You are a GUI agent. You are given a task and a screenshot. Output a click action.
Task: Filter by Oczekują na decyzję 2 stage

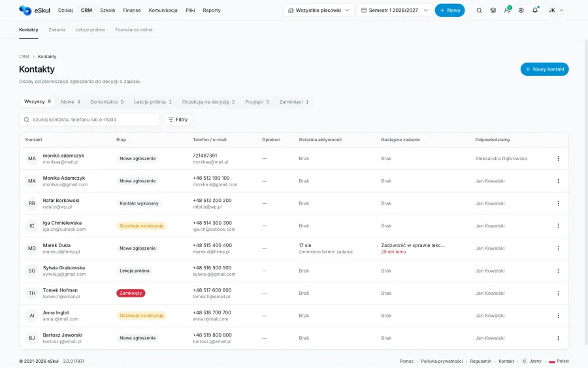(x=208, y=102)
